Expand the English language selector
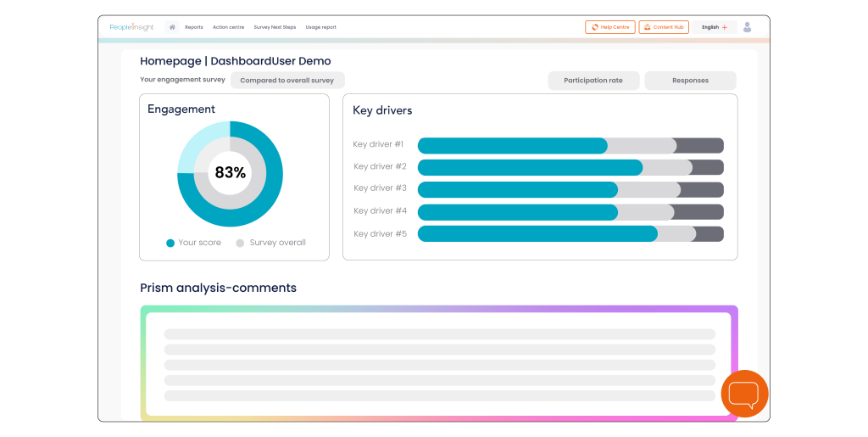Screen dimensions: 868x437 [714, 27]
